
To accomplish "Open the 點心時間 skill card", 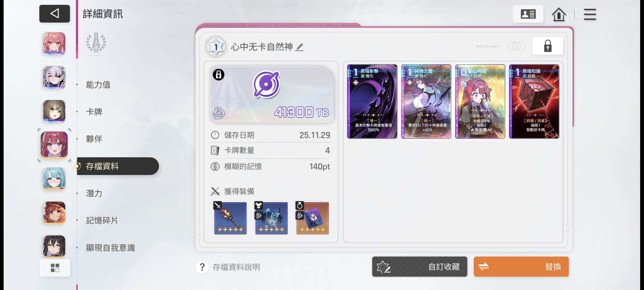I will click(x=480, y=101).
